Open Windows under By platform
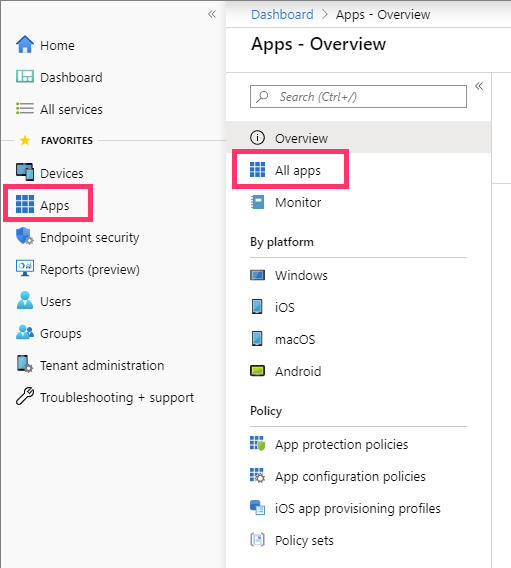This screenshot has height=568, width=511. pyautogui.click(x=301, y=275)
